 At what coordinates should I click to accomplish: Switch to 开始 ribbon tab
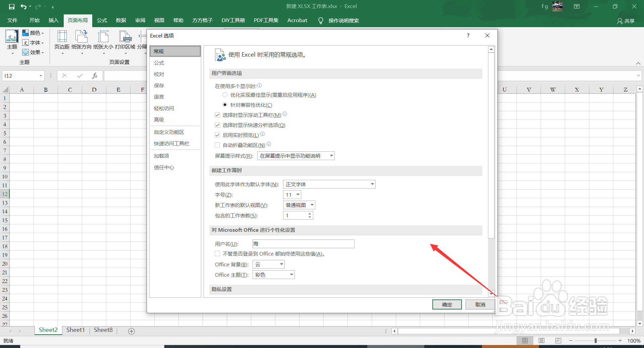point(34,20)
